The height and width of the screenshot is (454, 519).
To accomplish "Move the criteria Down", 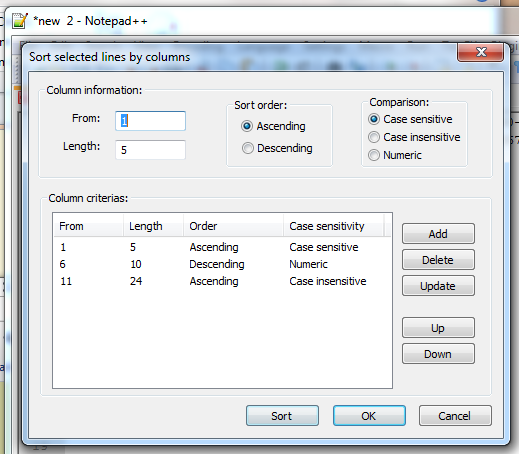I will (x=438, y=354).
